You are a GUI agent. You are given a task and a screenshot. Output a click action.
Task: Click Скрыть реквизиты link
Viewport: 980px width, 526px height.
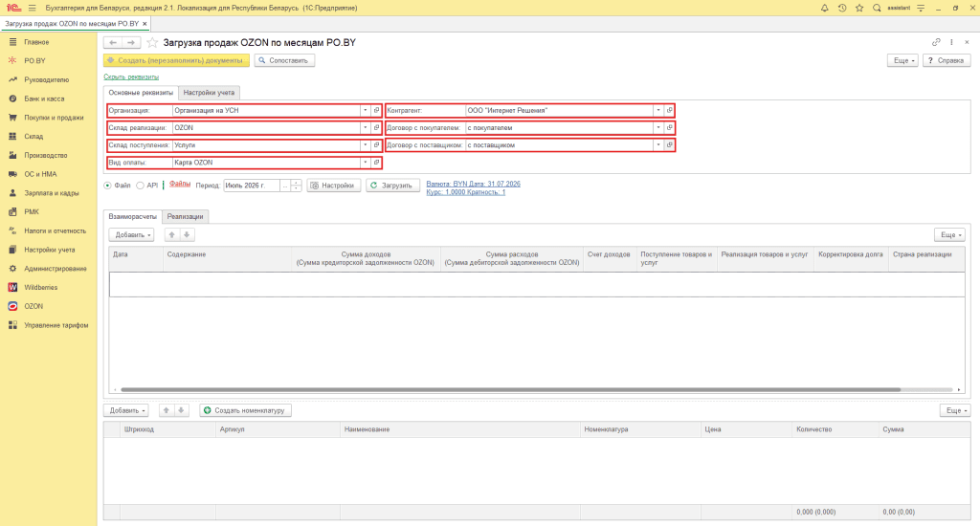coord(131,77)
